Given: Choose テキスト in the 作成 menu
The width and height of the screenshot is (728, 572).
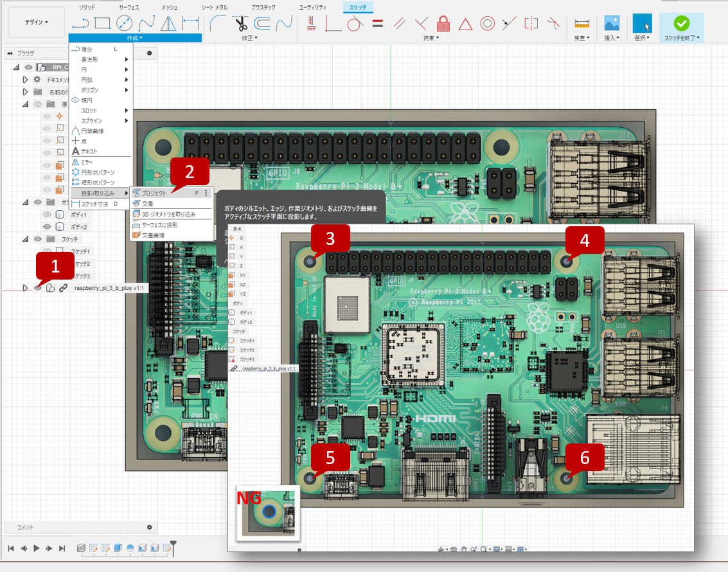Looking at the screenshot, I should (89, 152).
